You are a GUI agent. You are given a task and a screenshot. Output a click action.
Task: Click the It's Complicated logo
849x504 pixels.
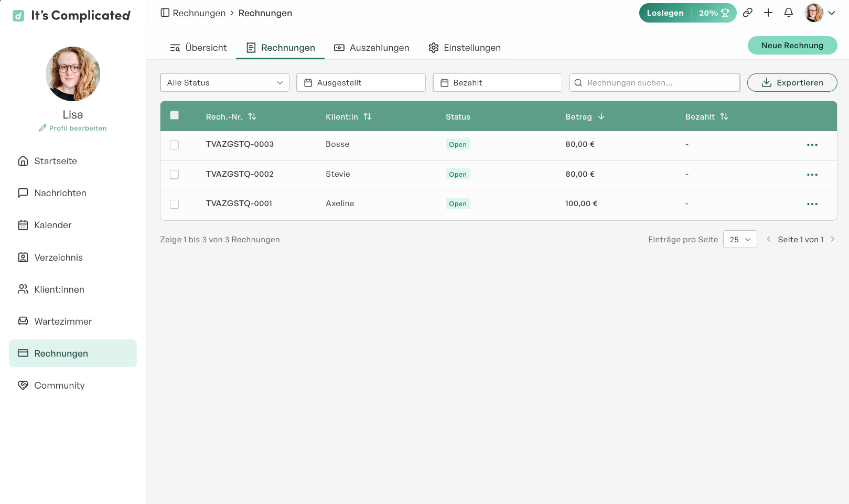71,15
